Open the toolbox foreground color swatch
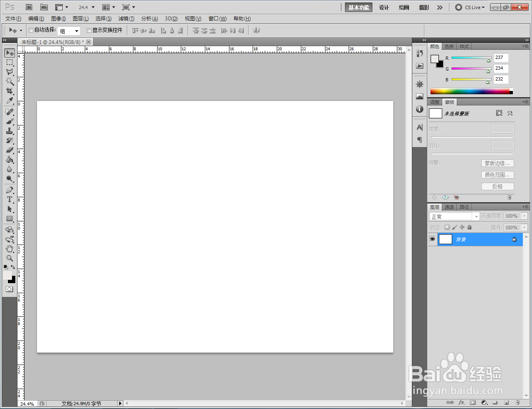This screenshot has height=409, width=532. pos(7,275)
